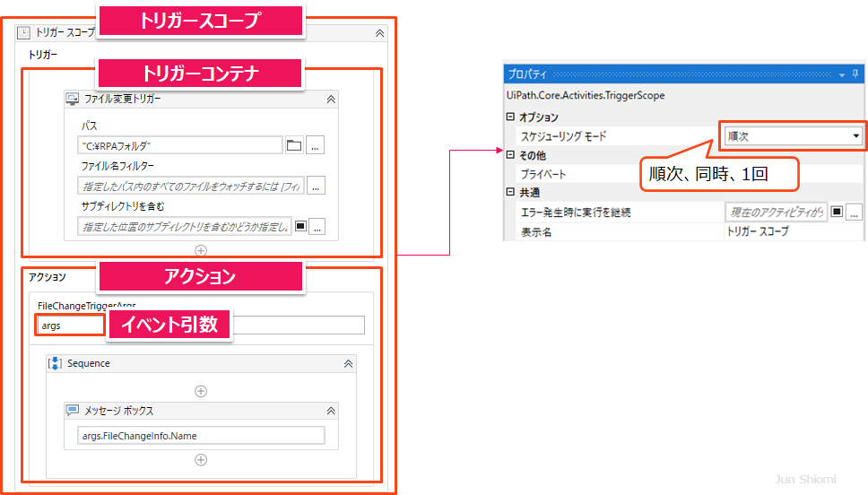
Task: Click the ファイル変更トリガー activity title
Action: [122, 100]
